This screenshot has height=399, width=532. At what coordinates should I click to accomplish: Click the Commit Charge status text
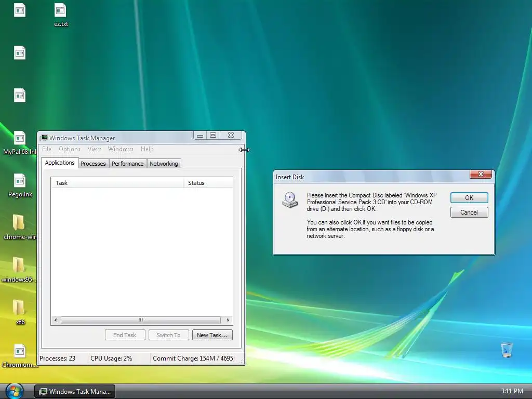pos(194,358)
